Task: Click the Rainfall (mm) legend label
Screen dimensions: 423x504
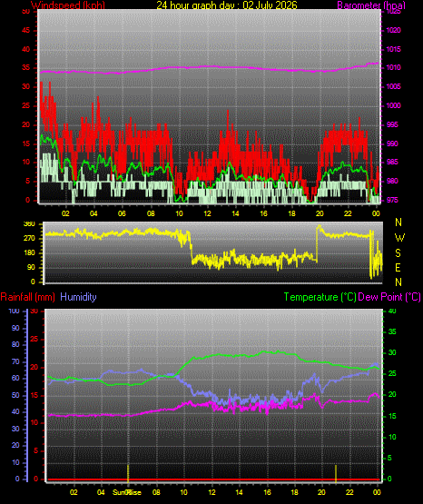Action: [x=27, y=297]
